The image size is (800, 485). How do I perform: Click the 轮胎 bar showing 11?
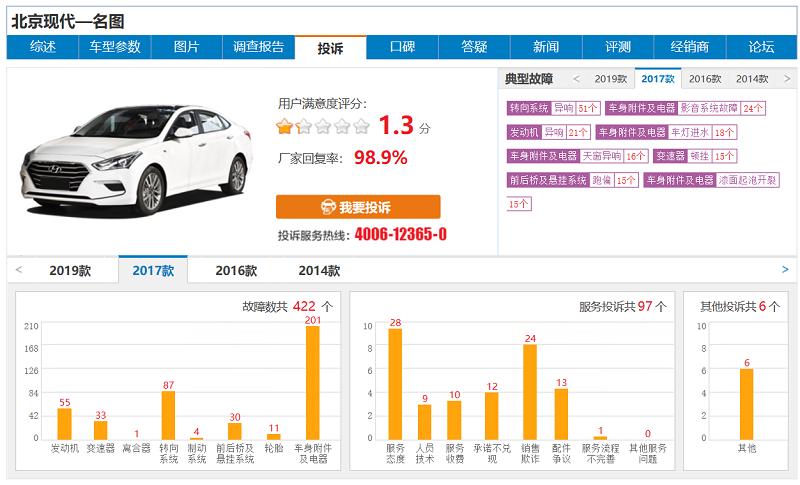[274, 437]
